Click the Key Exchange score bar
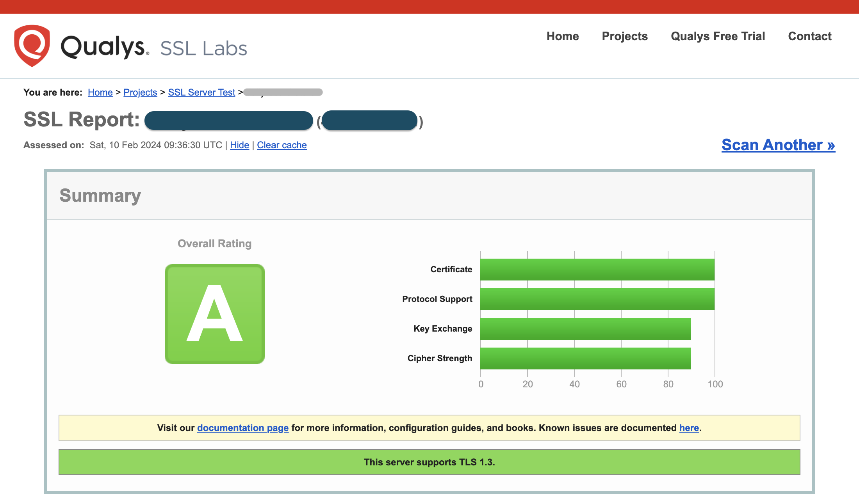 586,329
